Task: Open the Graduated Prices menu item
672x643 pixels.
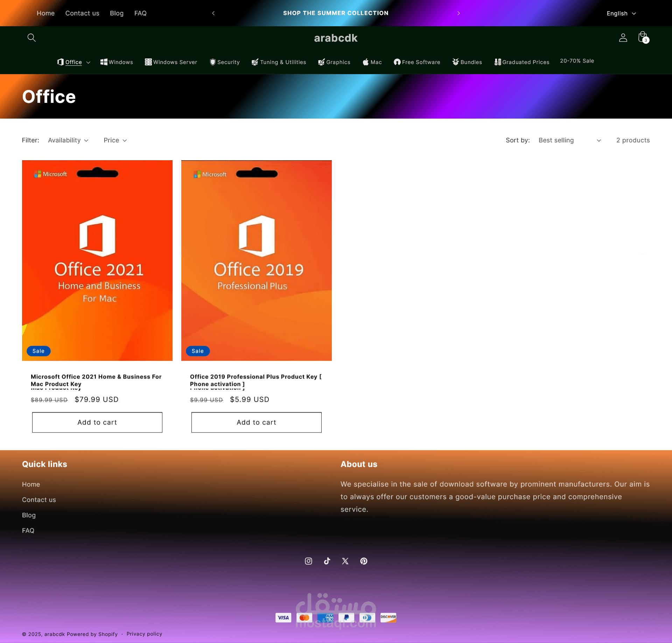Action: click(x=522, y=62)
